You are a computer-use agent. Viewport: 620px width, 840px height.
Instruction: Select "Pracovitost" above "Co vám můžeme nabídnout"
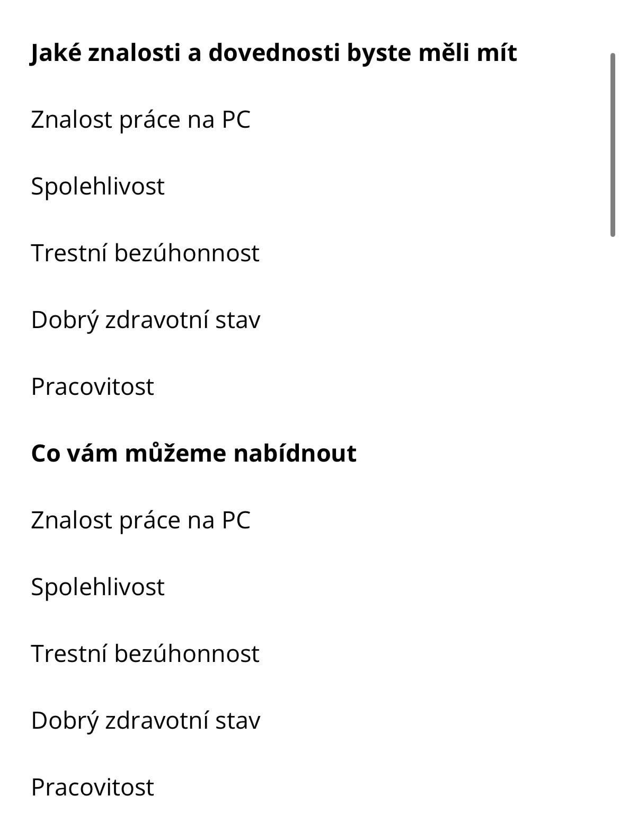(92, 386)
